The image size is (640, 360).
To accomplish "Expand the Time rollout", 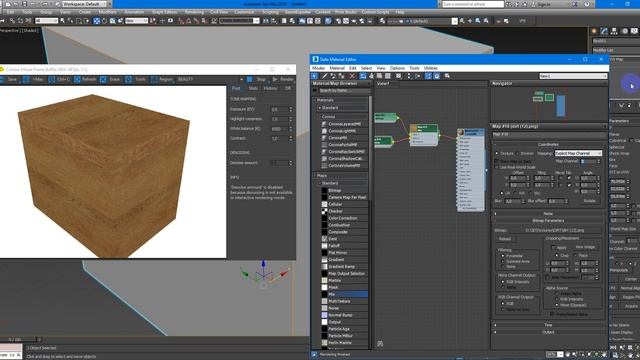I will pyautogui.click(x=548, y=325).
